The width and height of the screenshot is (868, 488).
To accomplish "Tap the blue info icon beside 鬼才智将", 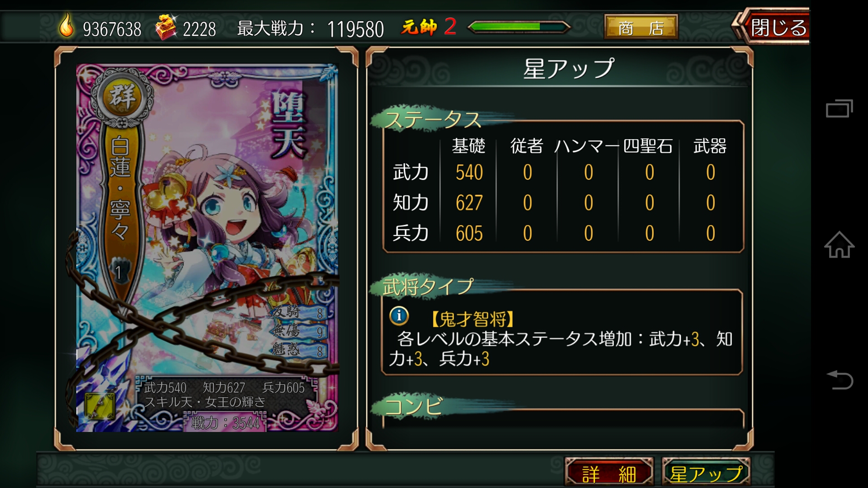I will [x=399, y=316].
